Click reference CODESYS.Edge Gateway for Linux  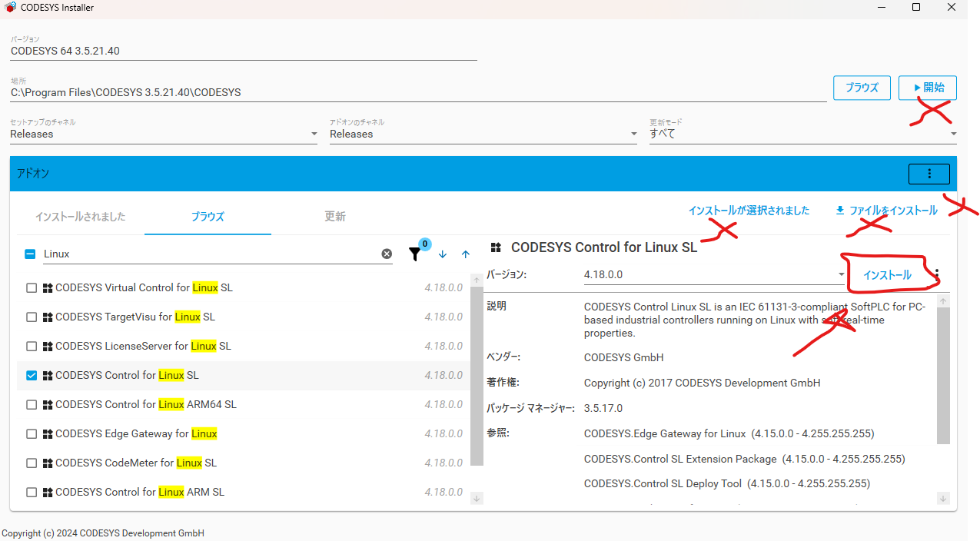click(729, 433)
